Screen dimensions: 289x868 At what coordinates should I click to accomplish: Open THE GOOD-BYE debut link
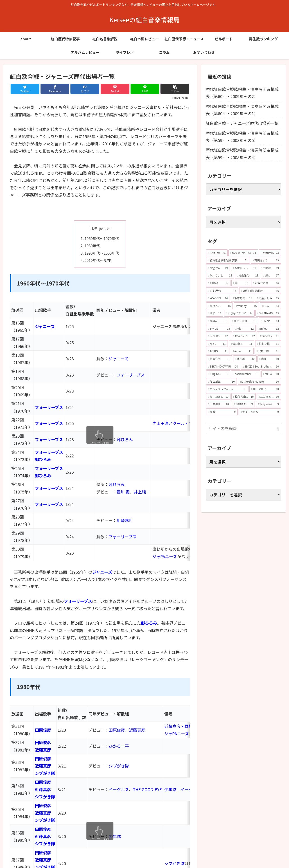click(147, 790)
